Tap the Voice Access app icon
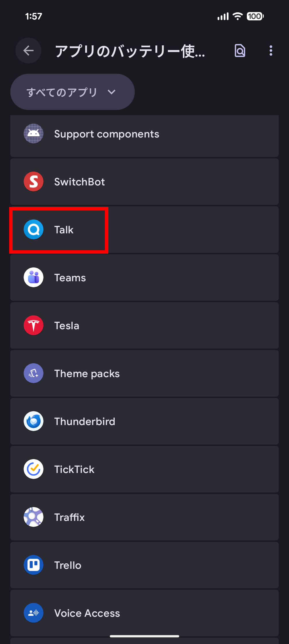This screenshot has height=644, width=289. click(34, 613)
